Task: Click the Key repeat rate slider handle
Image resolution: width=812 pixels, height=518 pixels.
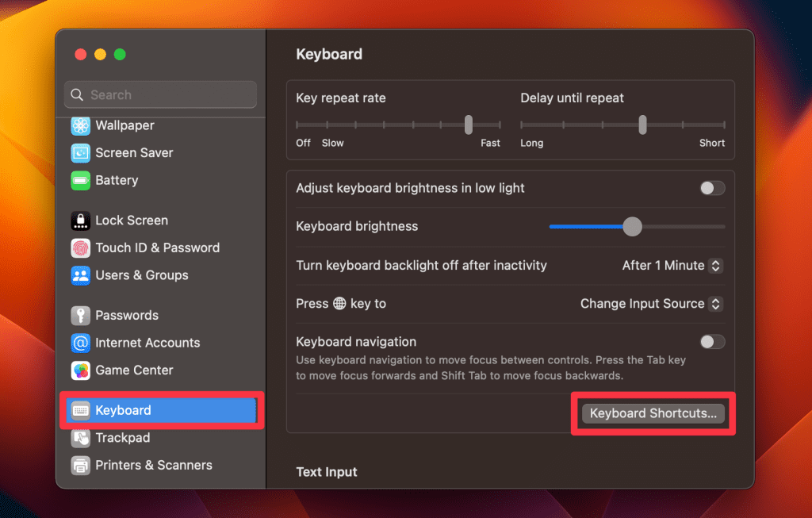Action: tap(469, 125)
